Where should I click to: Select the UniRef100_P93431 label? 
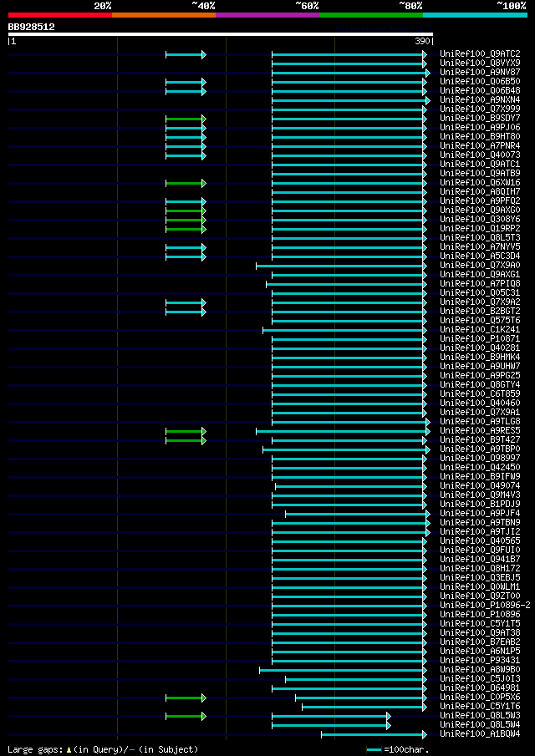point(480,661)
